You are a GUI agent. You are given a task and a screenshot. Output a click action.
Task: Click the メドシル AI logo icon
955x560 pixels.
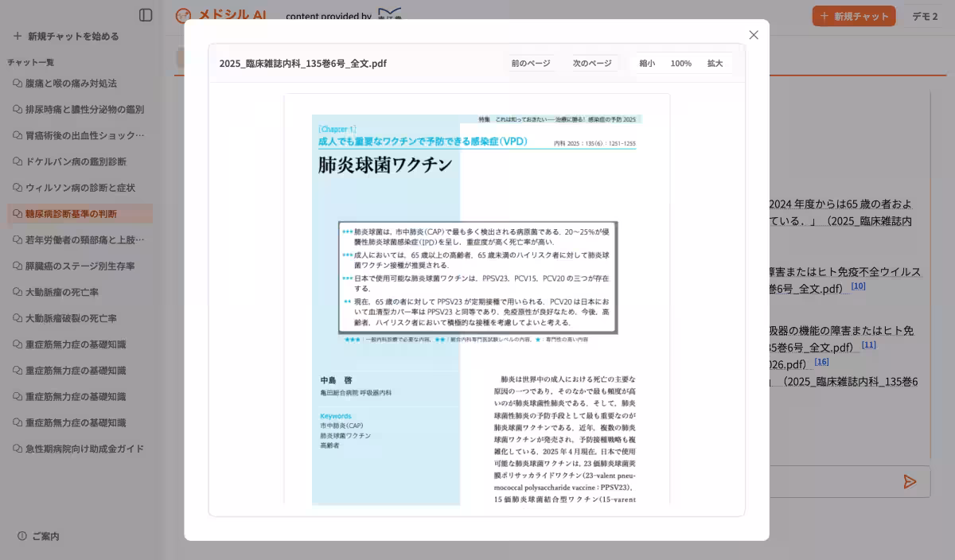[x=183, y=16]
